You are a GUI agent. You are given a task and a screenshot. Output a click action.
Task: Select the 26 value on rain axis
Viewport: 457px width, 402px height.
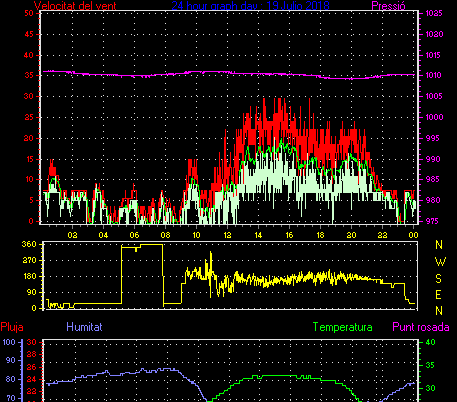point(31,367)
